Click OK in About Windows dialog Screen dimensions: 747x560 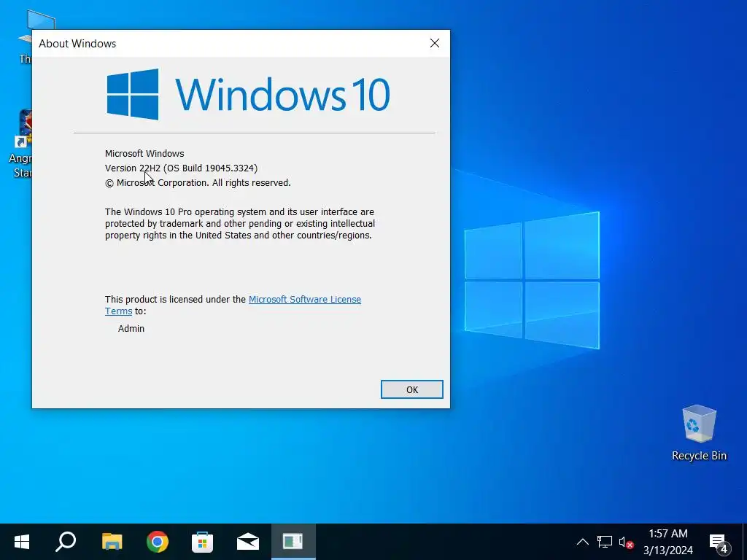tap(411, 389)
